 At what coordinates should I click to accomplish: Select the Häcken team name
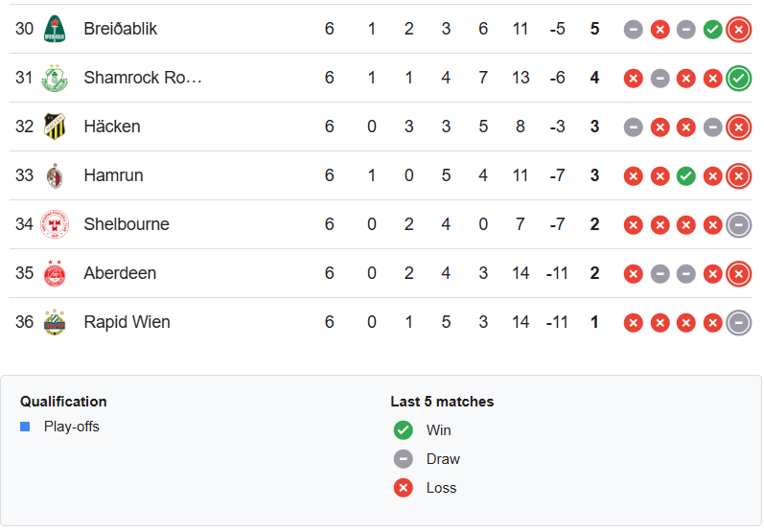(x=112, y=127)
